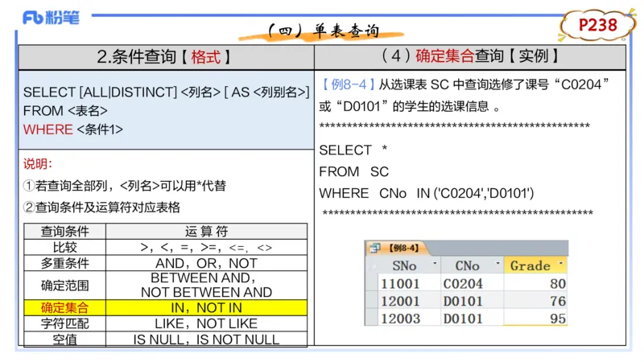The image size is (644, 362).
Task: Click the WHERE CNo IN ('C0204','D0101') line
Action: click(427, 193)
